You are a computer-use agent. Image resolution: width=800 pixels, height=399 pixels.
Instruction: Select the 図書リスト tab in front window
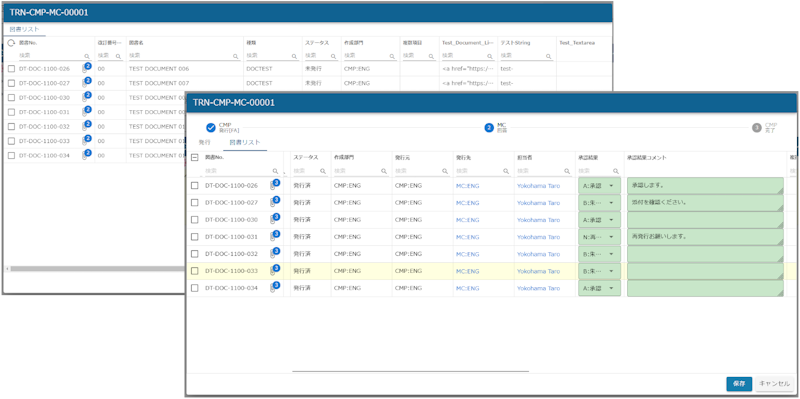tap(245, 143)
